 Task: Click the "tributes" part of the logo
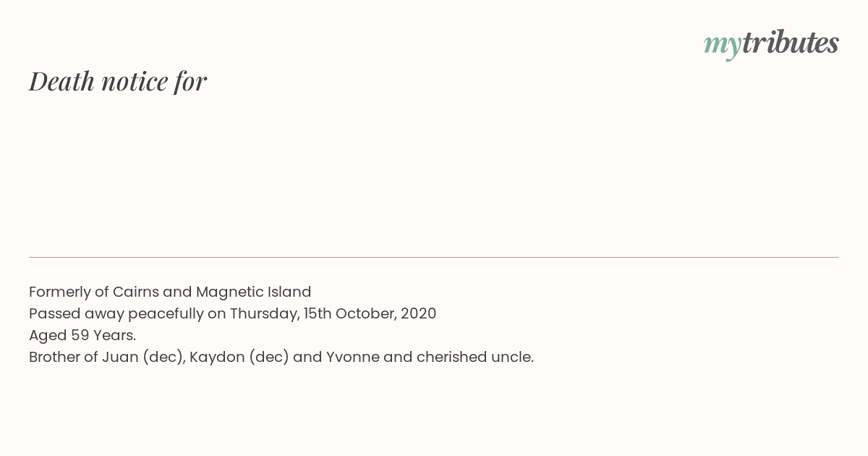click(x=790, y=43)
